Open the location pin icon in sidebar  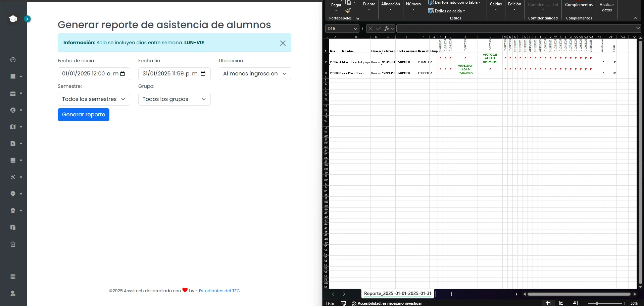point(13,194)
